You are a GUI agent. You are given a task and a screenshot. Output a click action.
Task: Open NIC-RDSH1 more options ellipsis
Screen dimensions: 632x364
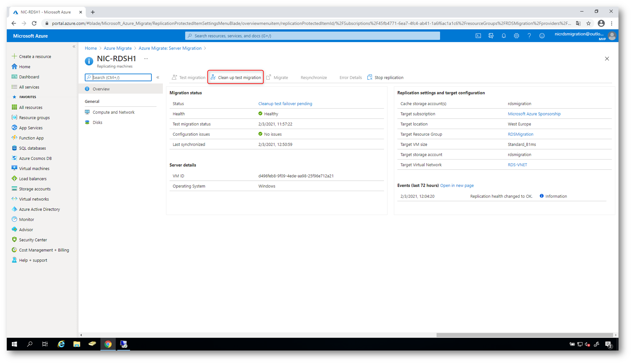click(146, 59)
